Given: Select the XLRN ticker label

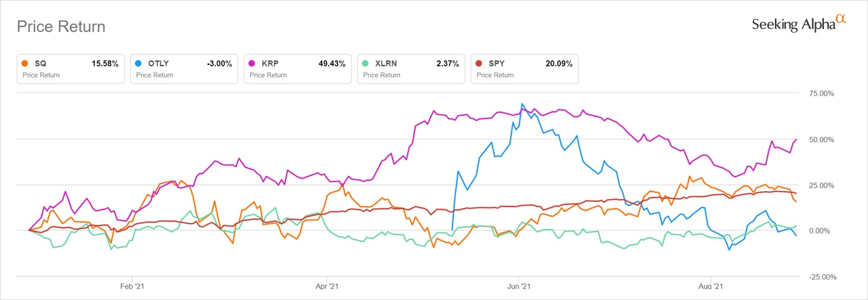Looking at the screenshot, I should [x=387, y=64].
